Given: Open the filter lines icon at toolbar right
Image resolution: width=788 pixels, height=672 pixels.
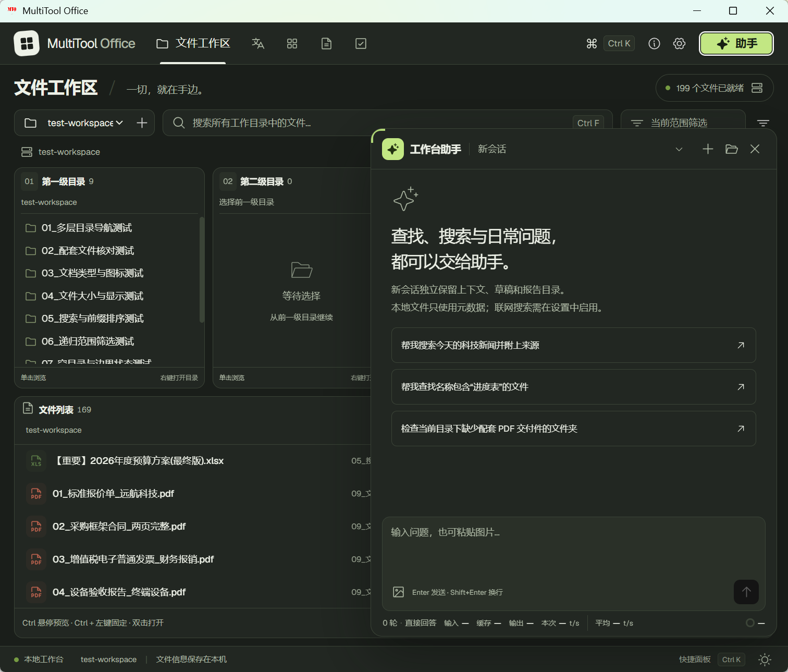Looking at the screenshot, I should (x=763, y=123).
